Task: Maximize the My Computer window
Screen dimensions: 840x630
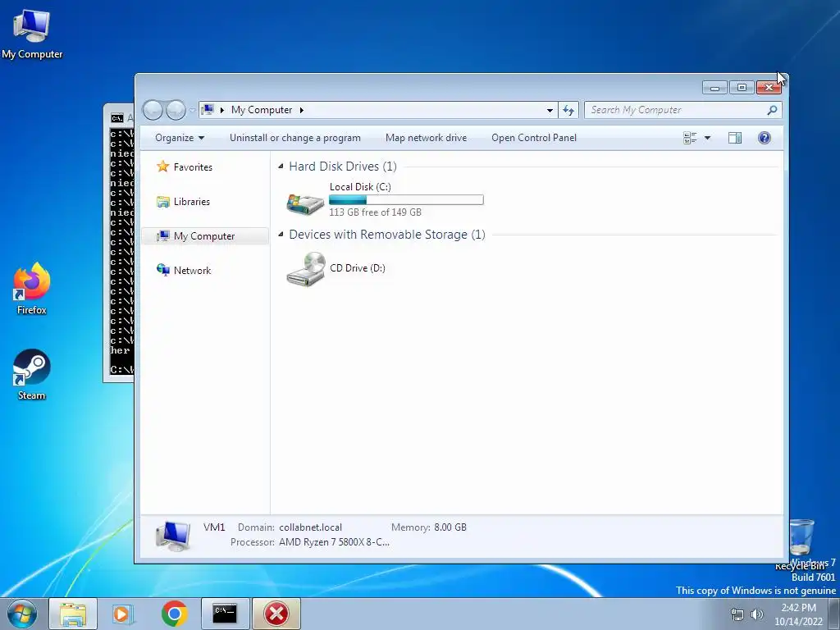Action: 742,87
